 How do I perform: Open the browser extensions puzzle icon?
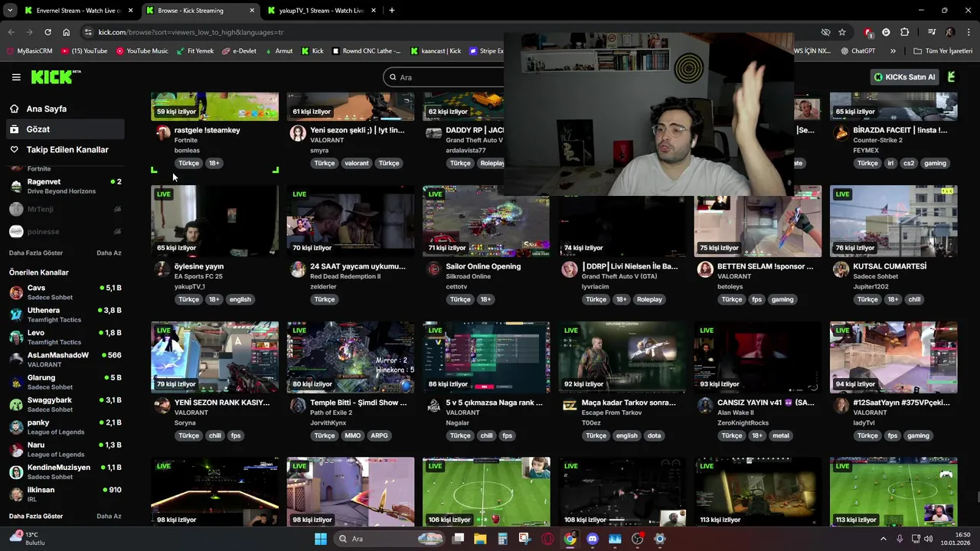(905, 32)
